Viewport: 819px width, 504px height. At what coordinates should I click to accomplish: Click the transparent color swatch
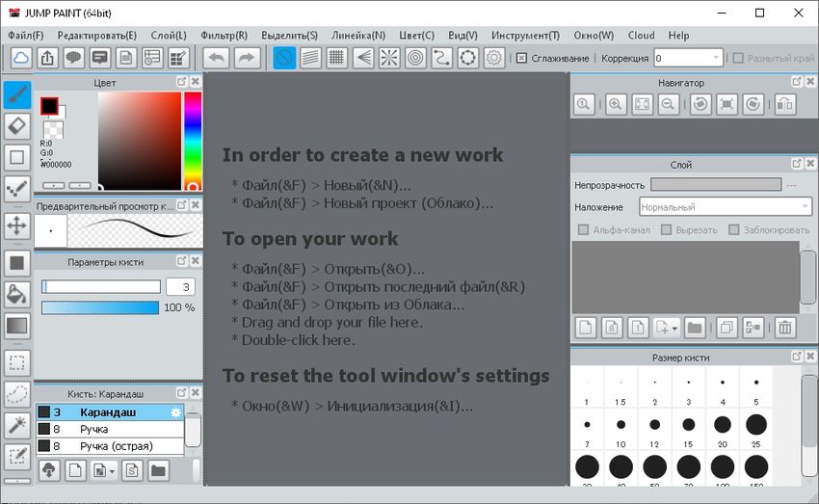point(53,130)
